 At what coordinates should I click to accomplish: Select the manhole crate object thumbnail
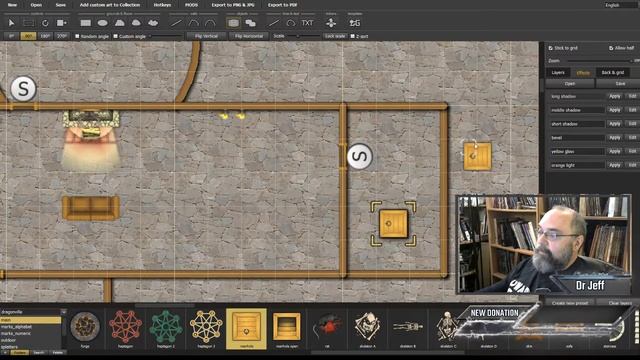point(246,329)
